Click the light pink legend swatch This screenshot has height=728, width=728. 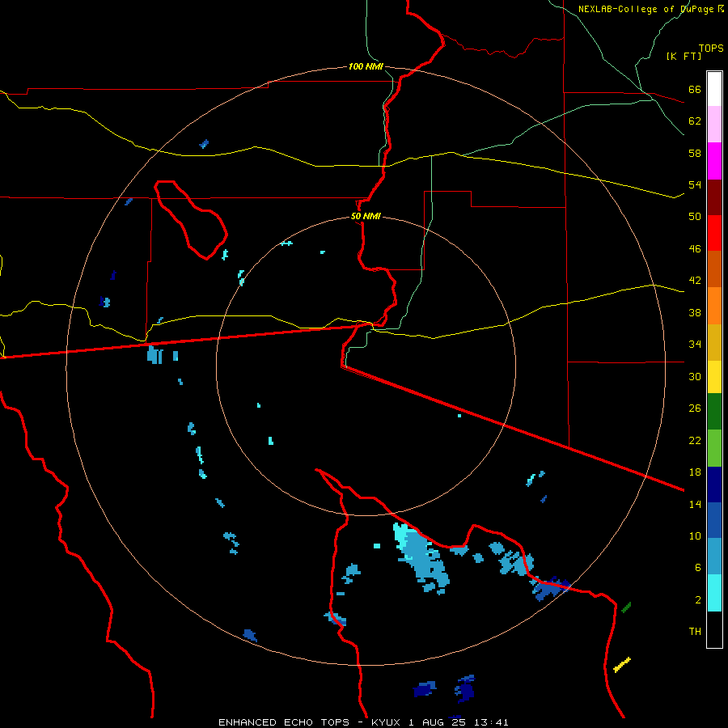coord(714,124)
